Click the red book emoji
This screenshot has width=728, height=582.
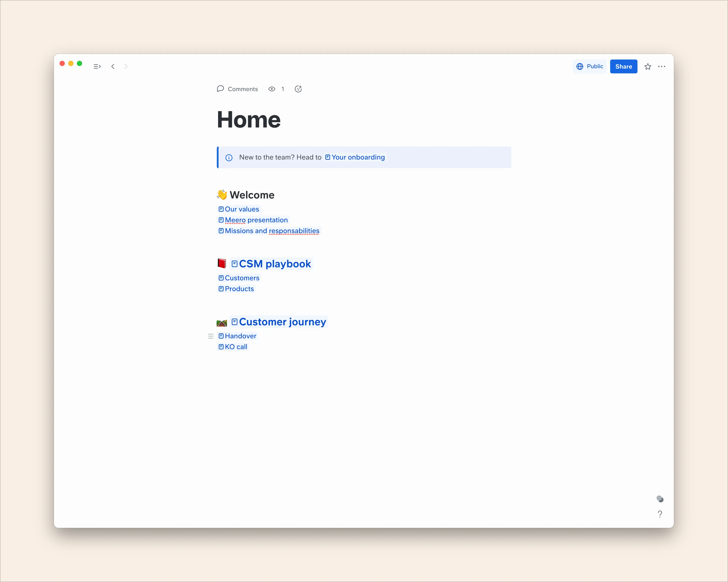222,263
